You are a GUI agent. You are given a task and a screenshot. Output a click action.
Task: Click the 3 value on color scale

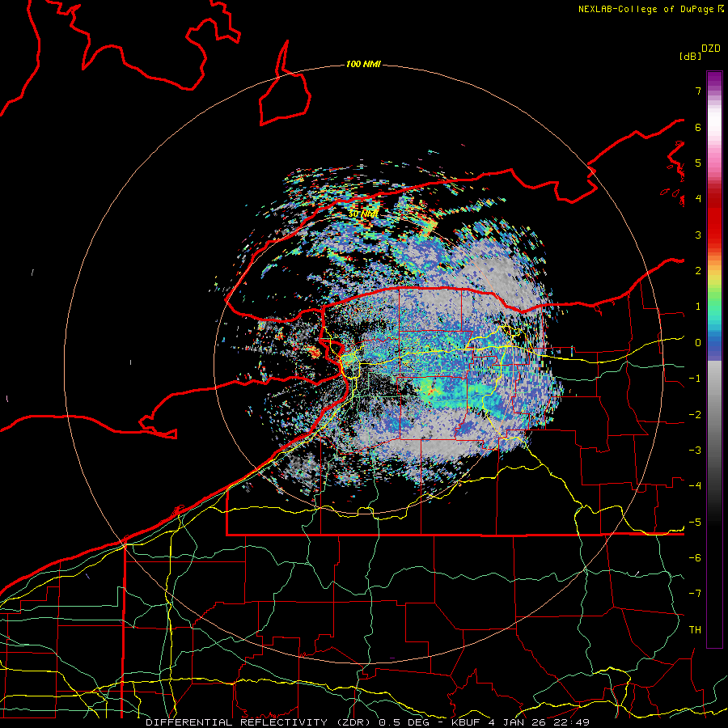(x=698, y=235)
